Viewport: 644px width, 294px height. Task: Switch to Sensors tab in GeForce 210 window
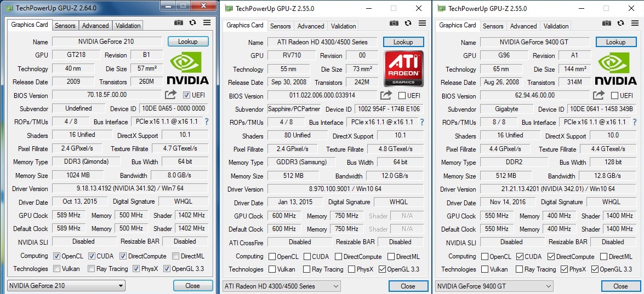tap(65, 25)
